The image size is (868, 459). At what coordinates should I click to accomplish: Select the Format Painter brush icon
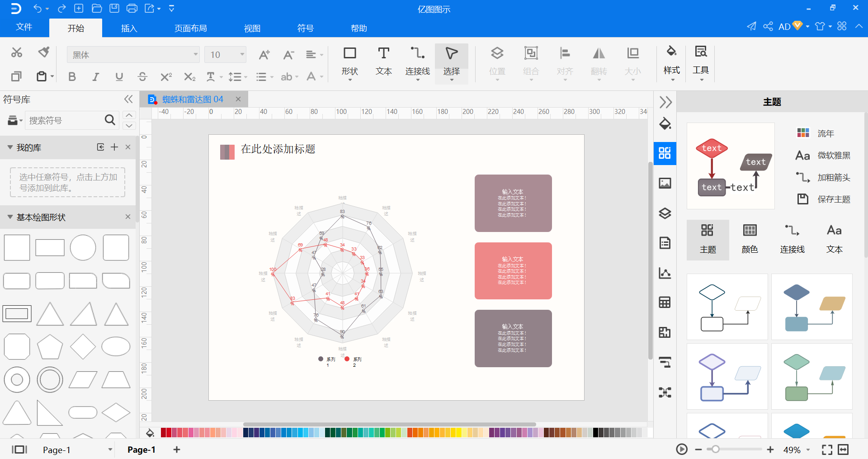pyautogui.click(x=44, y=52)
